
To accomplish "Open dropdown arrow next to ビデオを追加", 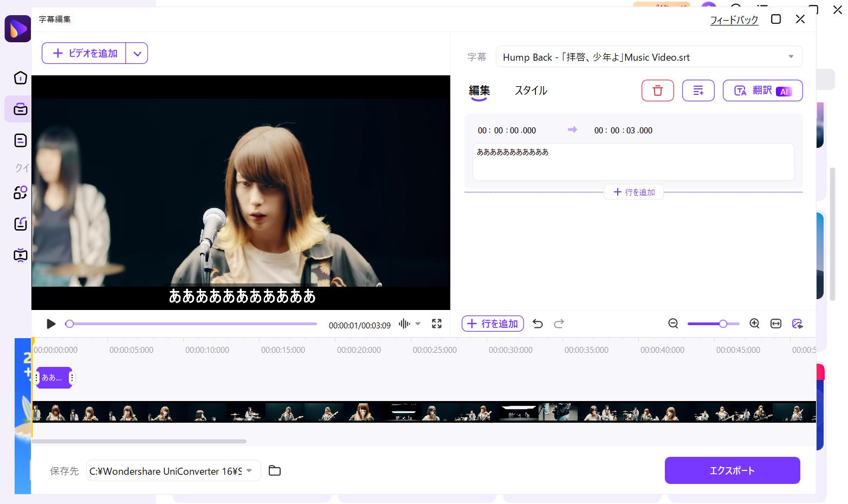I will click(137, 53).
